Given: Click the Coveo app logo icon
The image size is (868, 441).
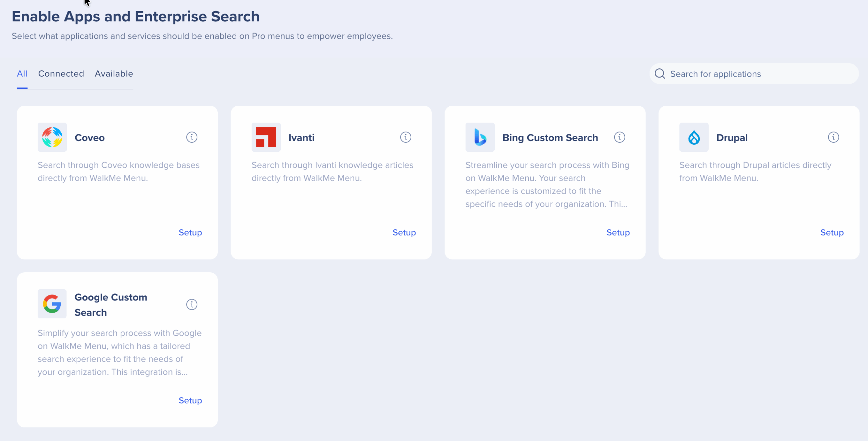Looking at the screenshot, I should (x=52, y=137).
